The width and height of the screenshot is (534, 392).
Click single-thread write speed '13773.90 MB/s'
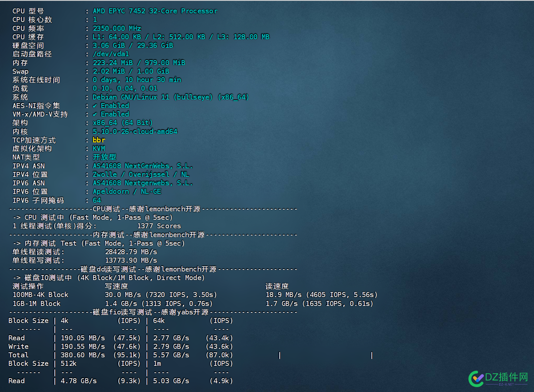131,260
